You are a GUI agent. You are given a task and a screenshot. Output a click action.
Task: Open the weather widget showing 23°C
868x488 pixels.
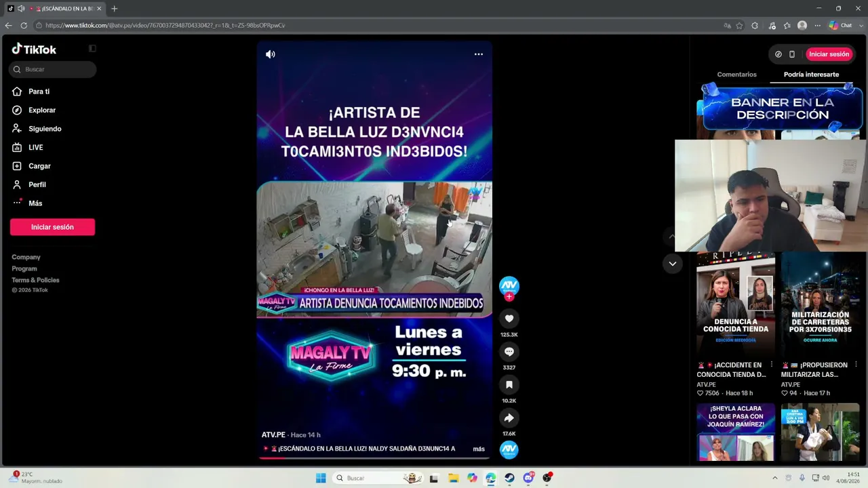point(35,478)
